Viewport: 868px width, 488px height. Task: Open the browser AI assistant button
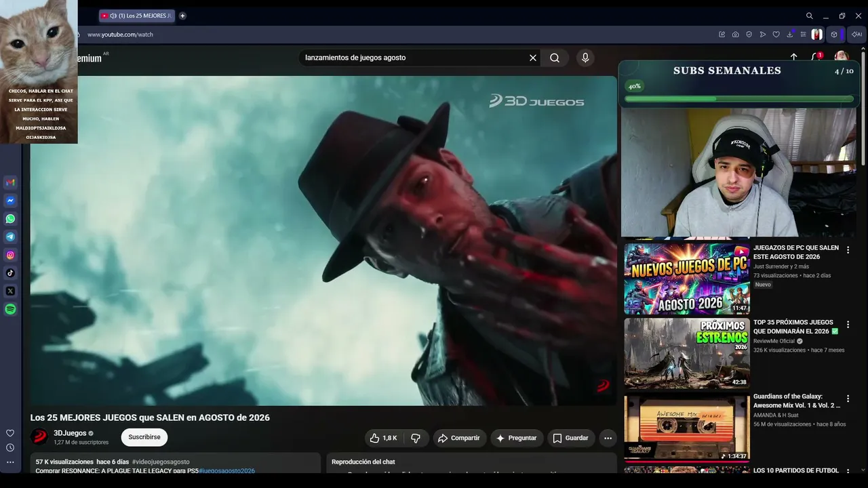coord(857,35)
